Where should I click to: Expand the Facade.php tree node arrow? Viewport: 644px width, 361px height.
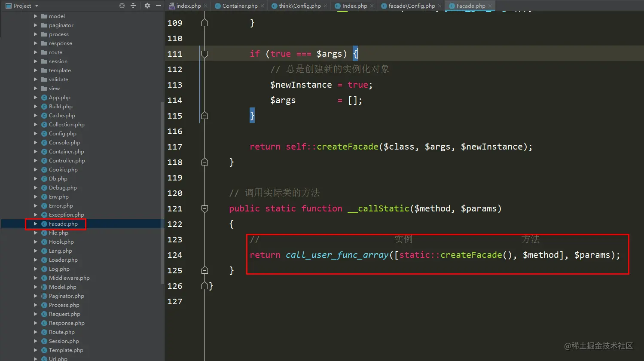[x=36, y=224]
